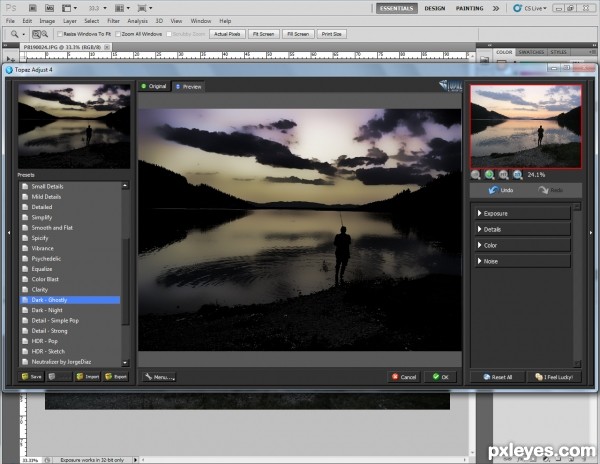600x464 pixels.
Task: Switch to Design workspace
Action: pos(435,8)
